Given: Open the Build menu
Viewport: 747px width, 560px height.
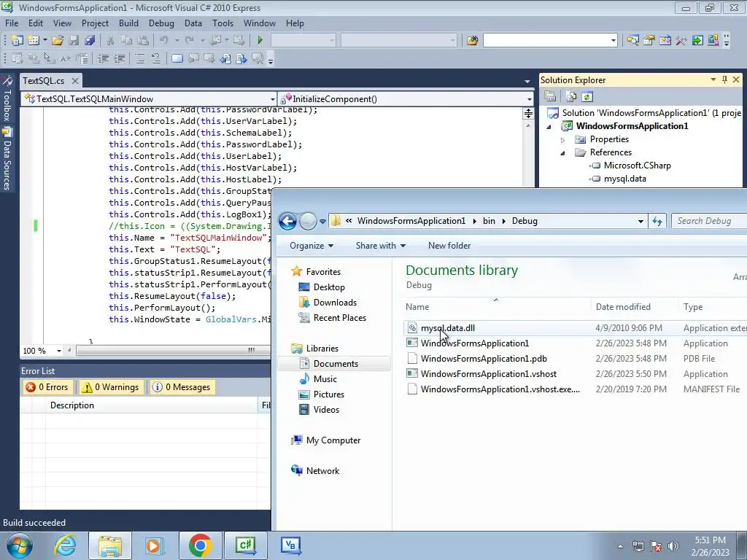Looking at the screenshot, I should (x=128, y=23).
